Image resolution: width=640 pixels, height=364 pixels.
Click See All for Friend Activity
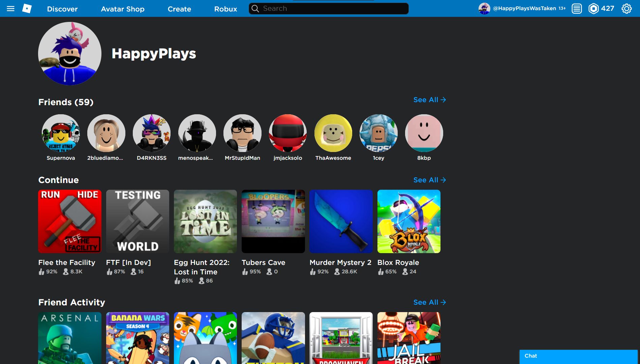[x=430, y=302]
